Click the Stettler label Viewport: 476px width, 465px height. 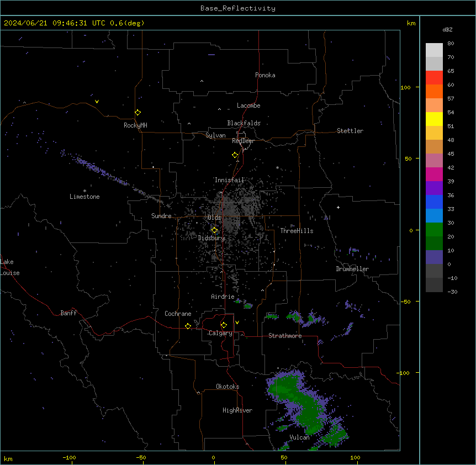pyautogui.click(x=350, y=131)
